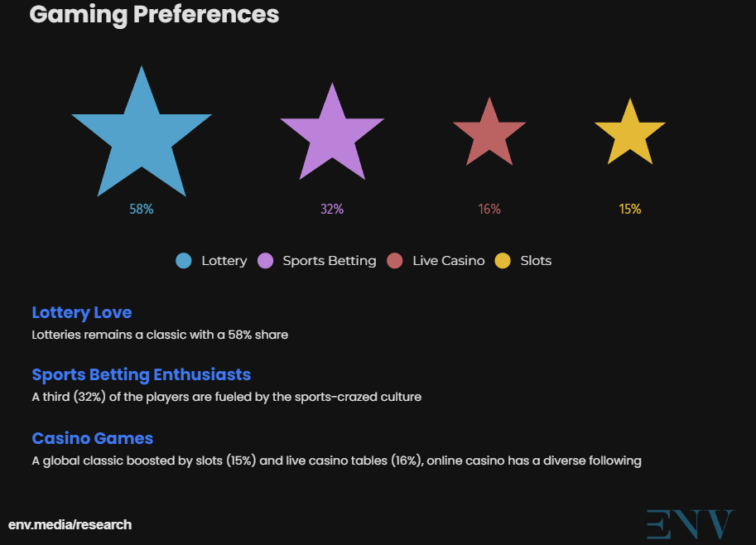Toggle the Sports Betting legend dot

pyautogui.click(x=266, y=261)
